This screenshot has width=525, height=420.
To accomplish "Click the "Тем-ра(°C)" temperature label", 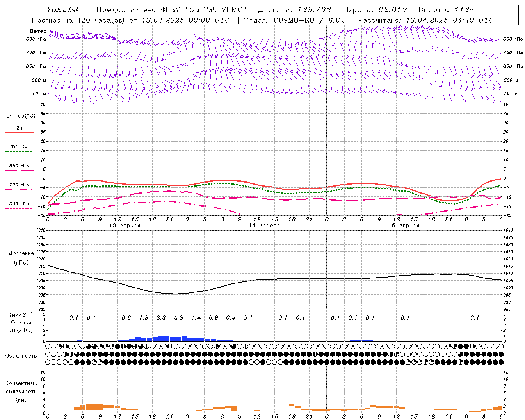I will tap(19, 116).
